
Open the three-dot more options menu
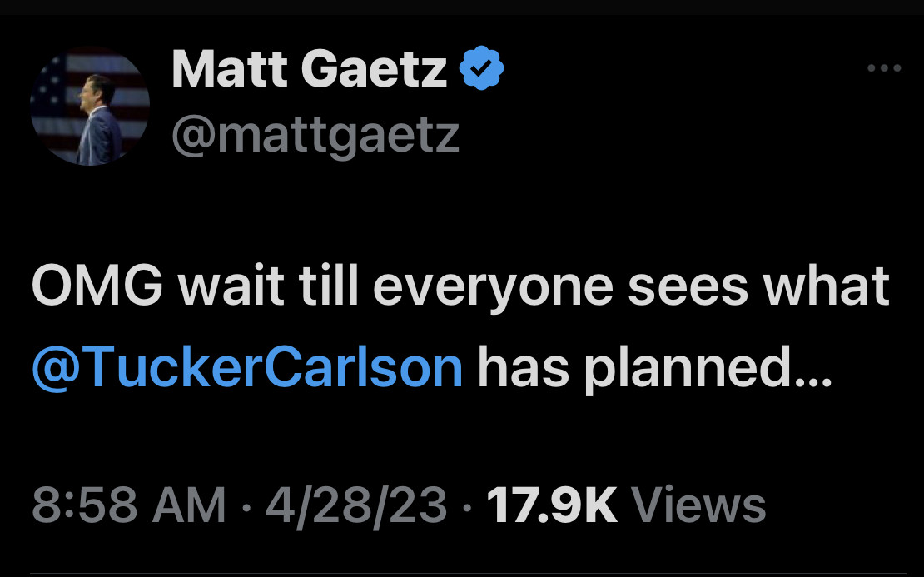pos(884,68)
